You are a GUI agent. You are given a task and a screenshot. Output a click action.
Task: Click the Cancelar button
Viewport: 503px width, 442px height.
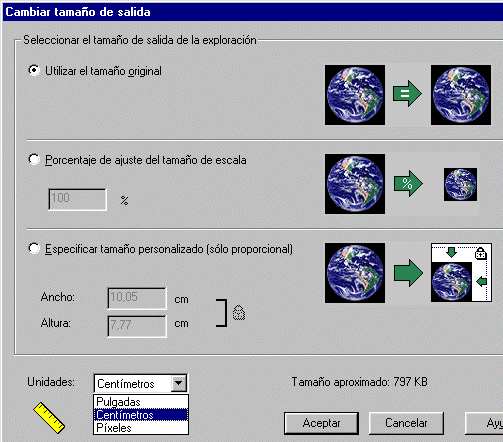coord(406,423)
